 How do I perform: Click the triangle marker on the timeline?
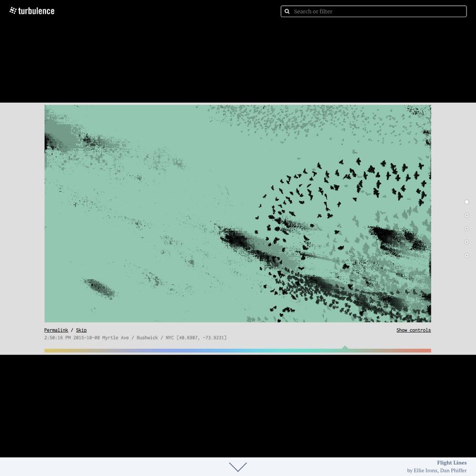[345, 347]
